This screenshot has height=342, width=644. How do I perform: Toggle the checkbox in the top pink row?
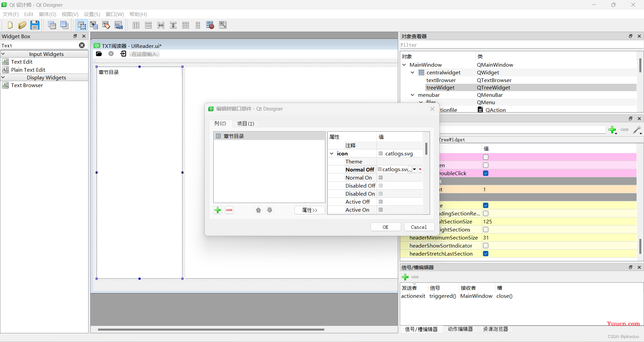click(486, 157)
